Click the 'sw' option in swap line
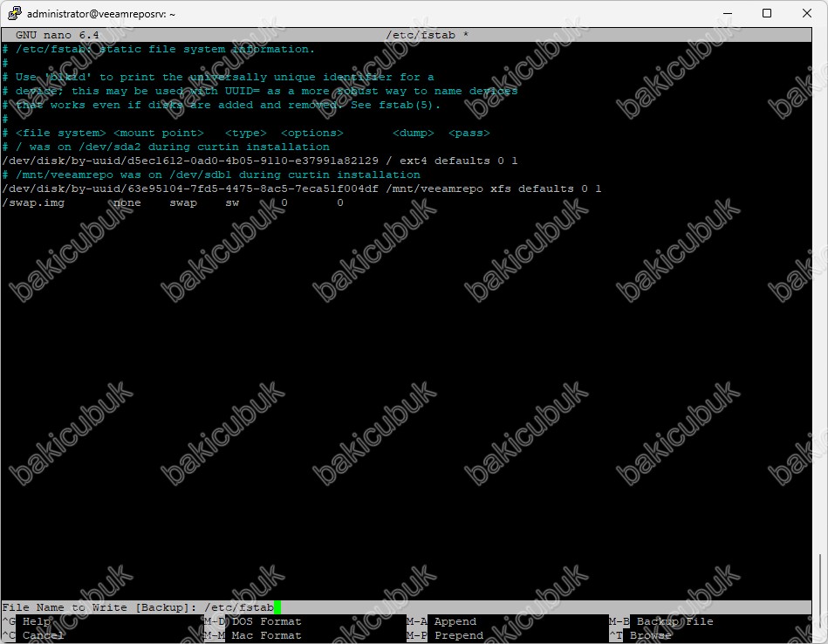This screenshot has width=828, height=644. pyautogui.click(x=232, y=202)
